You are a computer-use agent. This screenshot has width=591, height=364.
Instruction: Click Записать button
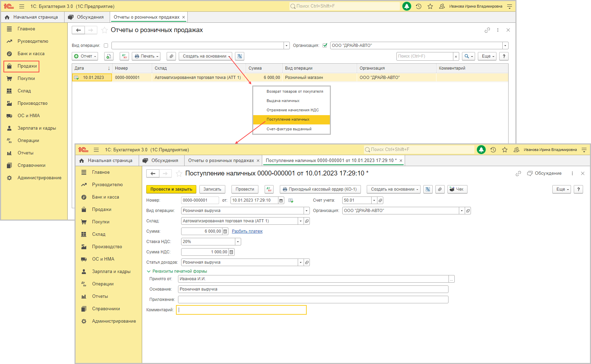point(212,189)
